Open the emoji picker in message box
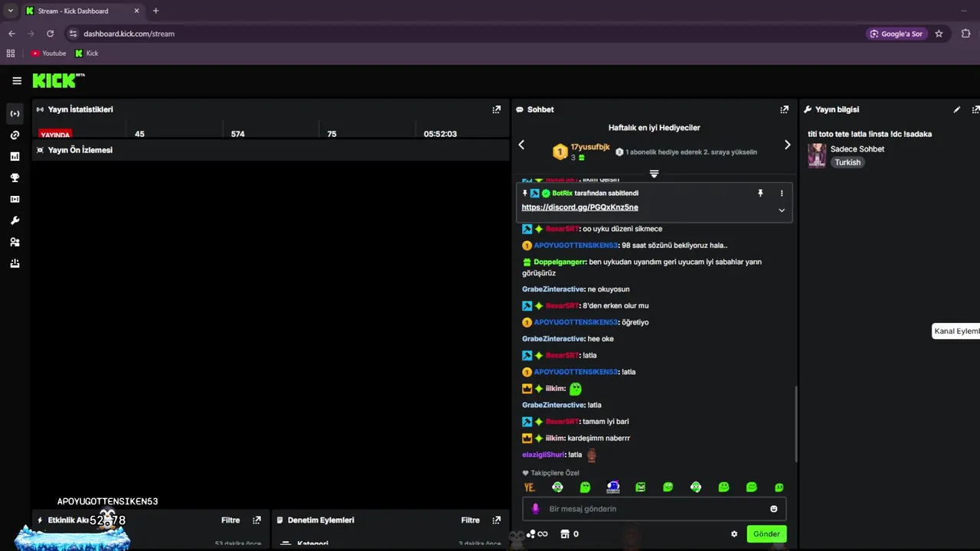The image size is (980, 551). (x=773, y=509)
